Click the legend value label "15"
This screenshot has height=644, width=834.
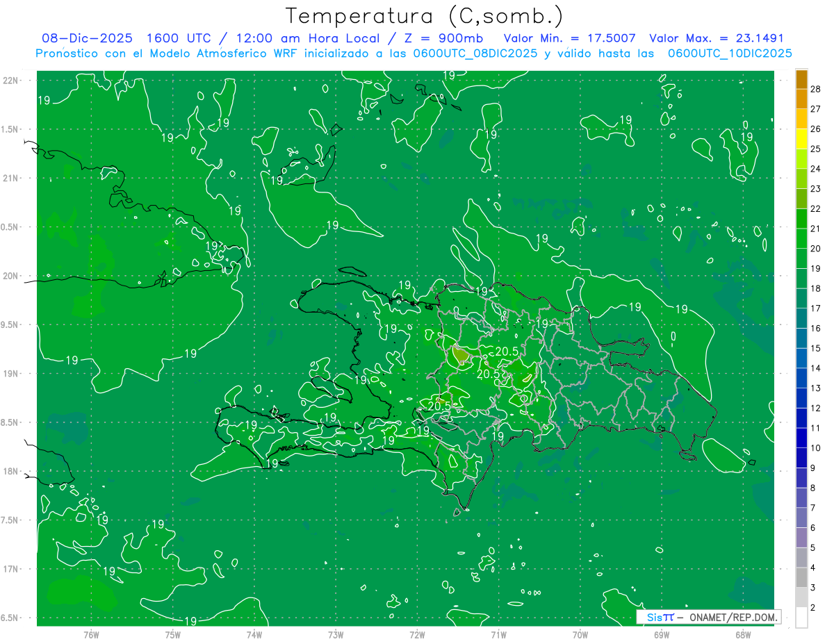click(816, 348)
